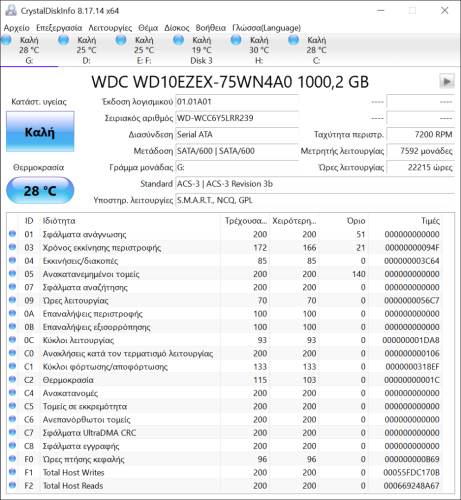Select the G: drive status orb
The image size is (461, 500).
(x=6, y=40)
